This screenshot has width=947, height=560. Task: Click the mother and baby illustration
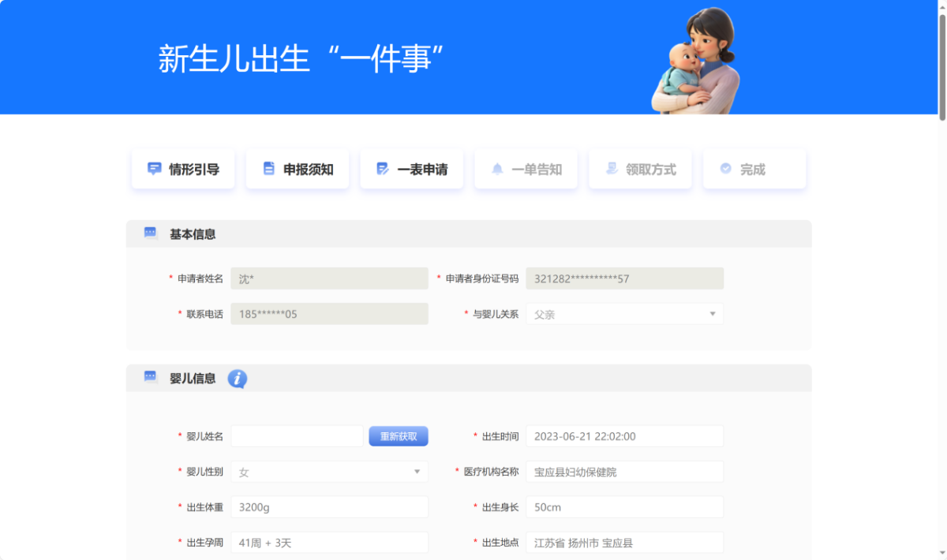(x=696, y=61)
